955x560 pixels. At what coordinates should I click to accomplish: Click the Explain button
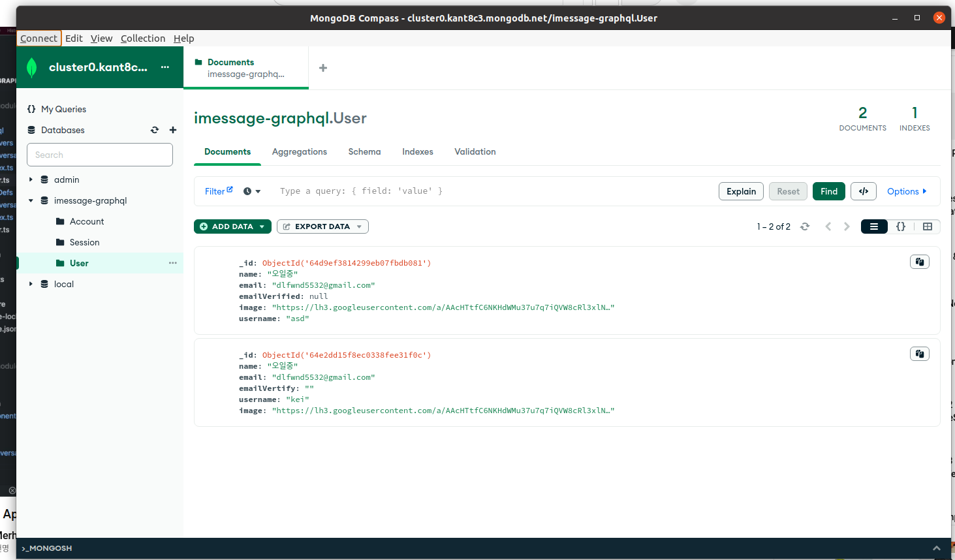pyautogui.click(x=741, y=191)
